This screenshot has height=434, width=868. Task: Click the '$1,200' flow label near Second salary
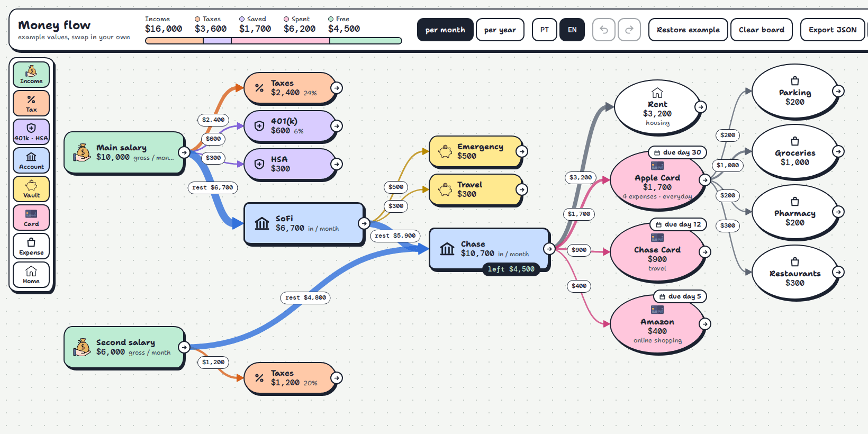pos(213,362)
